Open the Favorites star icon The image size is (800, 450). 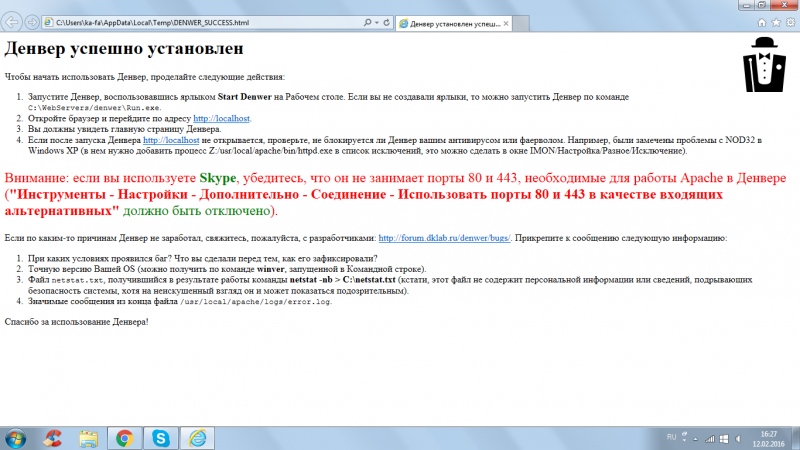point(776,21)
